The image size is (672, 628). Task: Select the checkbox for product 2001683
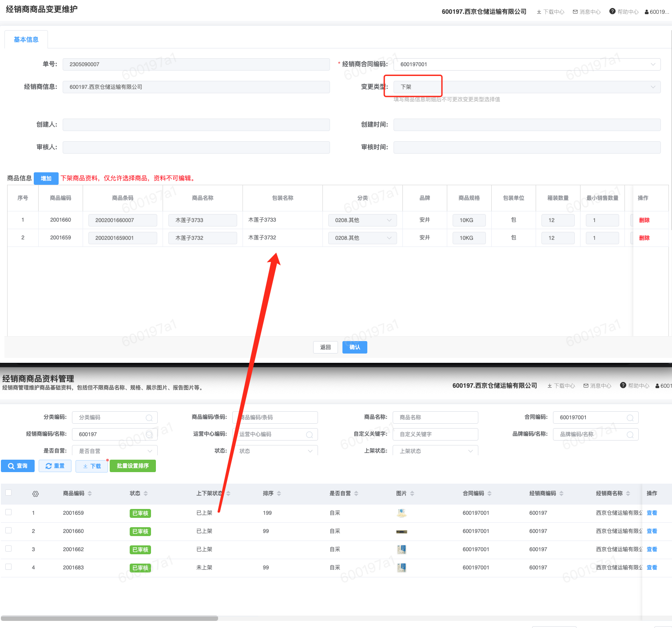point(8,567)
